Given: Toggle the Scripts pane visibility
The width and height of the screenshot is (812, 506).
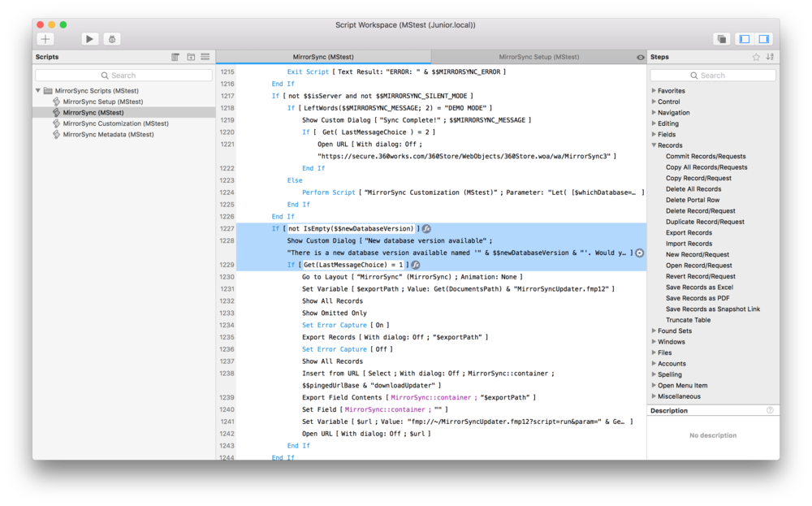Looking at the screenshot, I should pos(743,39).
